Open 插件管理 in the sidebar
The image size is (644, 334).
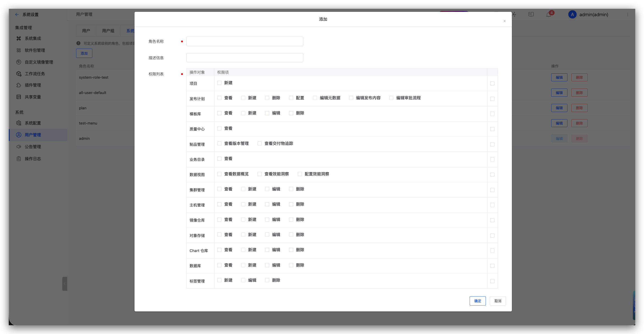pos(33,85)
